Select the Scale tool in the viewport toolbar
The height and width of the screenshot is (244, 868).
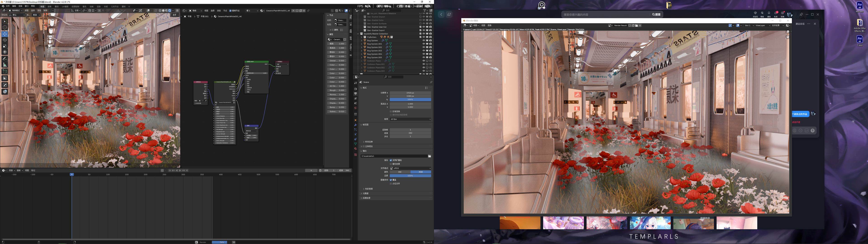click(x=5, y=46)
